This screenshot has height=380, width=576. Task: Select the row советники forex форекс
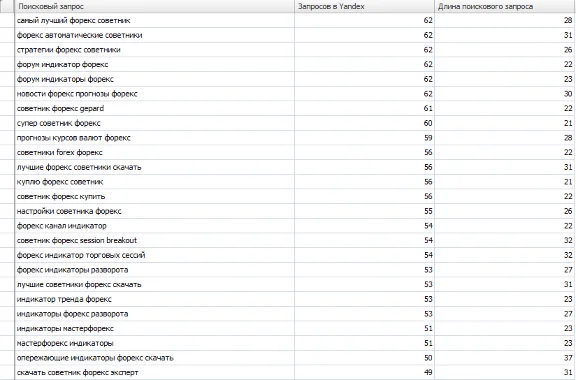click(288, 153)
